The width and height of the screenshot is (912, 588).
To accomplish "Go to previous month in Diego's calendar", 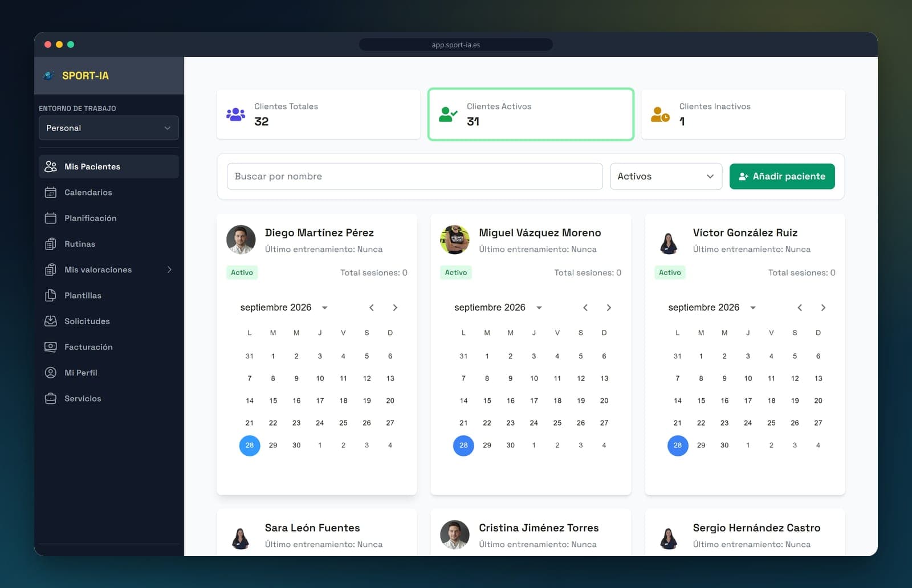I will (372, 308).
